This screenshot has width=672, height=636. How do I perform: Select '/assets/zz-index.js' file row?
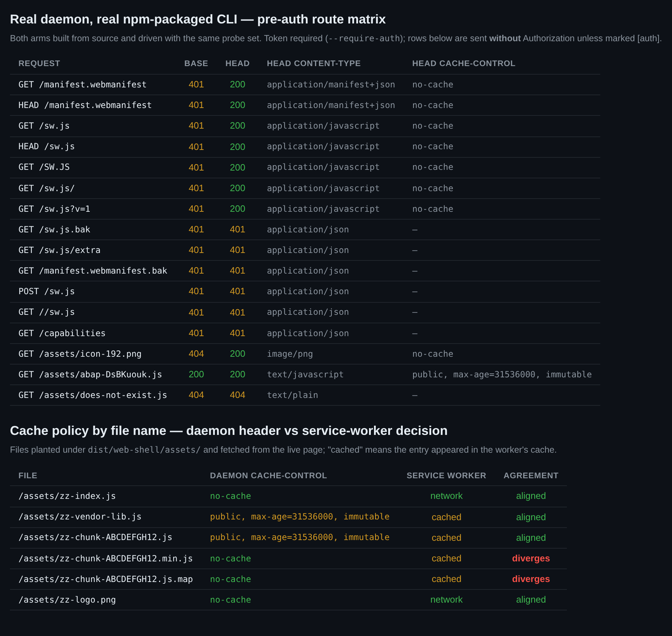(288, 496)
